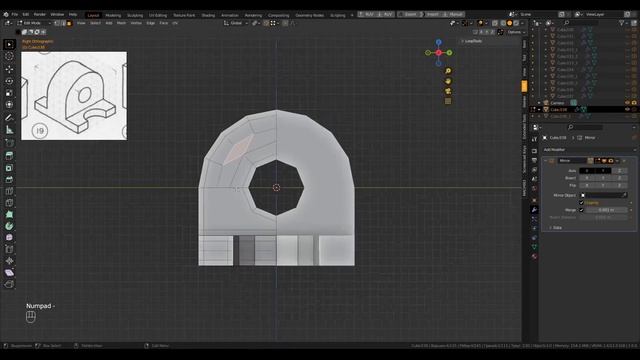Select the Extrude Region tool
640x360 pixels.
click(9, 155)
